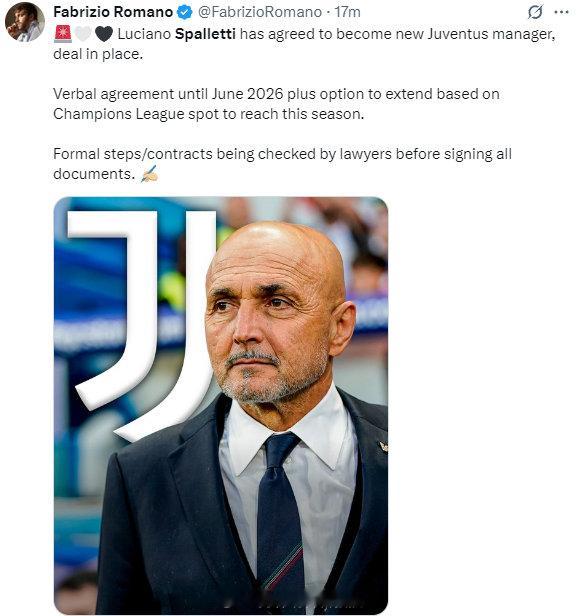The width and height of the screenshot is (584, 616).
Task: Click the navy tie in the photo
Action: tap(280, 513)
